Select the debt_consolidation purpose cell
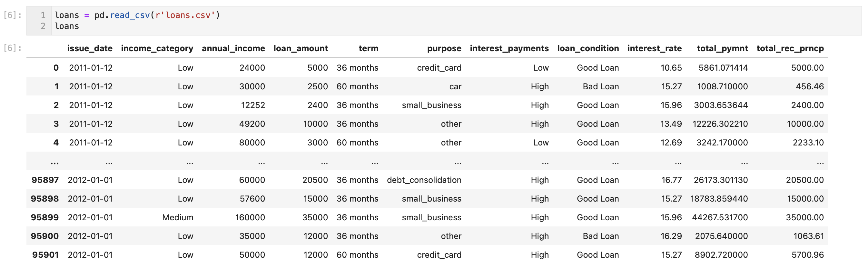 tap(424, 180)
